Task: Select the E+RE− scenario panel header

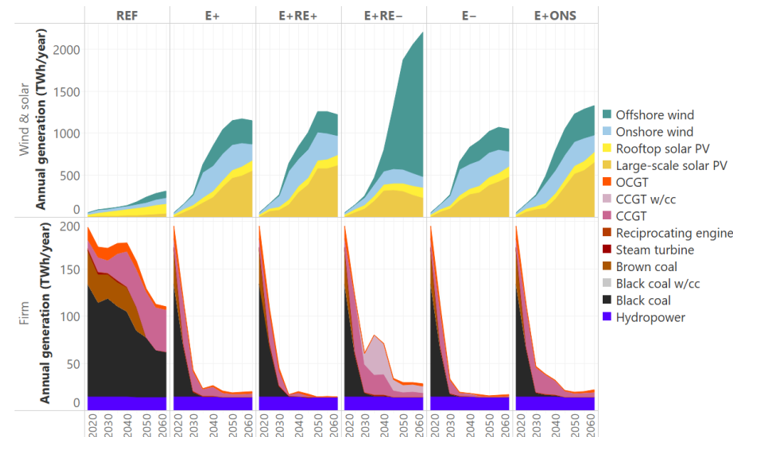Action: [x=382, y=13]
